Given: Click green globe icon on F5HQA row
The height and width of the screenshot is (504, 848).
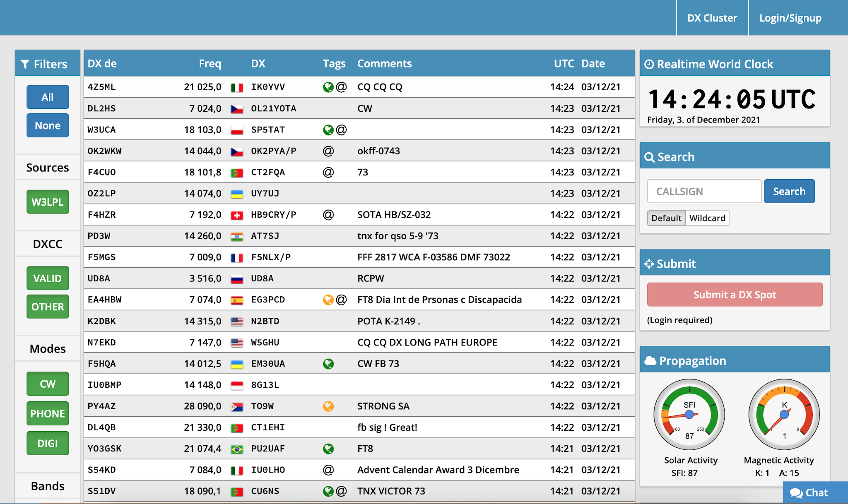Looking at the screenshot, I should pos(328,364).
